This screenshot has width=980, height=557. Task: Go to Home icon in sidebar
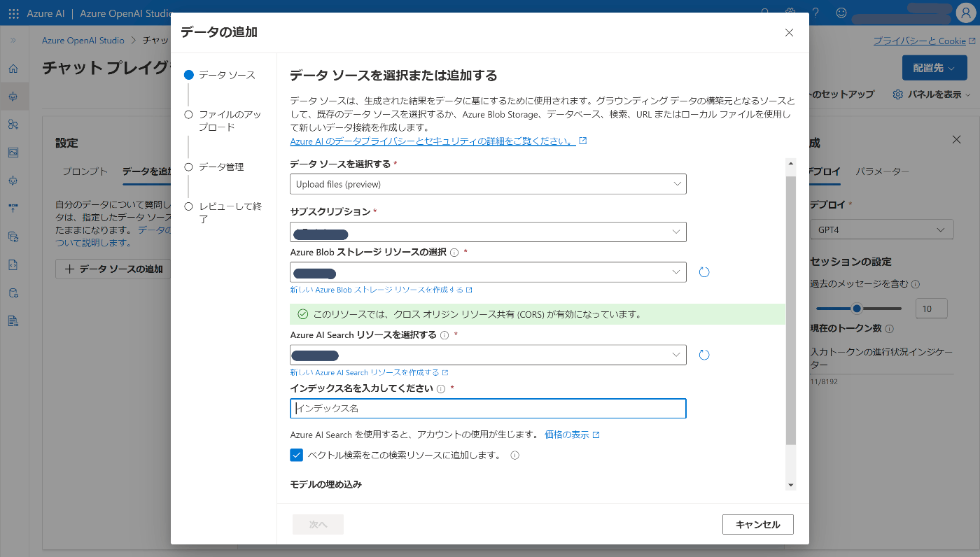pyautogui.click(x=13, y=69)
